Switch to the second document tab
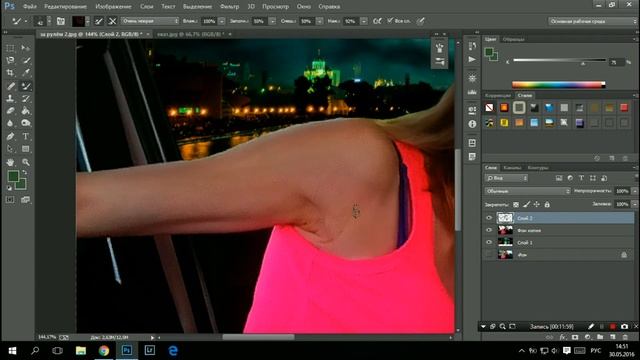The width and height of the screenshot is (640, 360). pyautogui.click(x=190, y=34)
